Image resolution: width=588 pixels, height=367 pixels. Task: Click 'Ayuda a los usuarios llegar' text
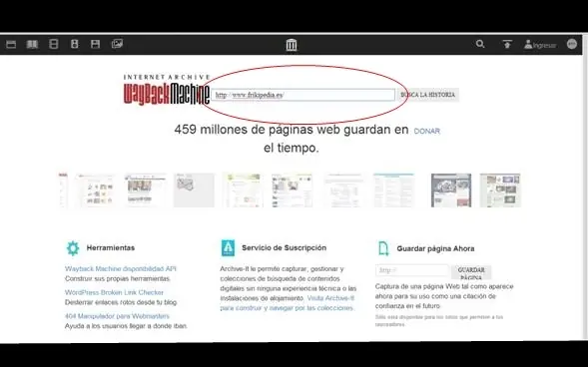click(126, 326)
